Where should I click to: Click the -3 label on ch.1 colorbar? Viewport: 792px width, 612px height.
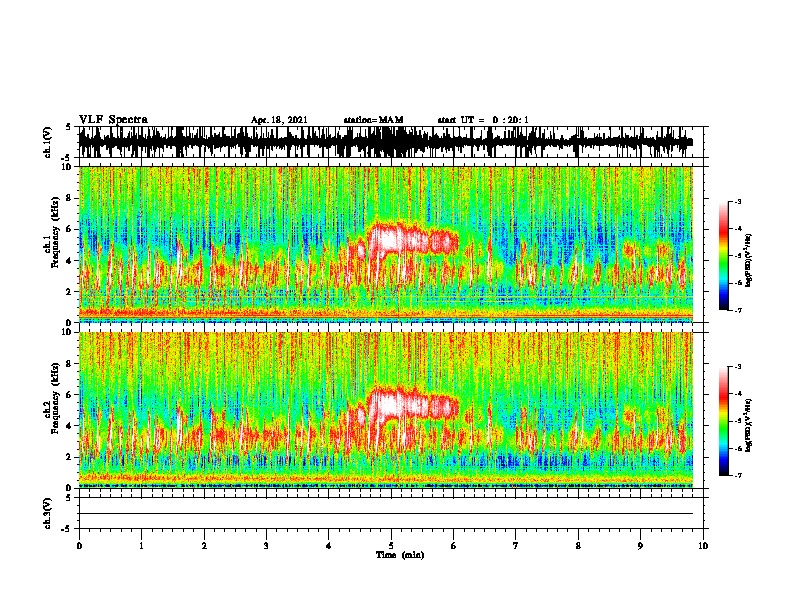pos(737,201)
